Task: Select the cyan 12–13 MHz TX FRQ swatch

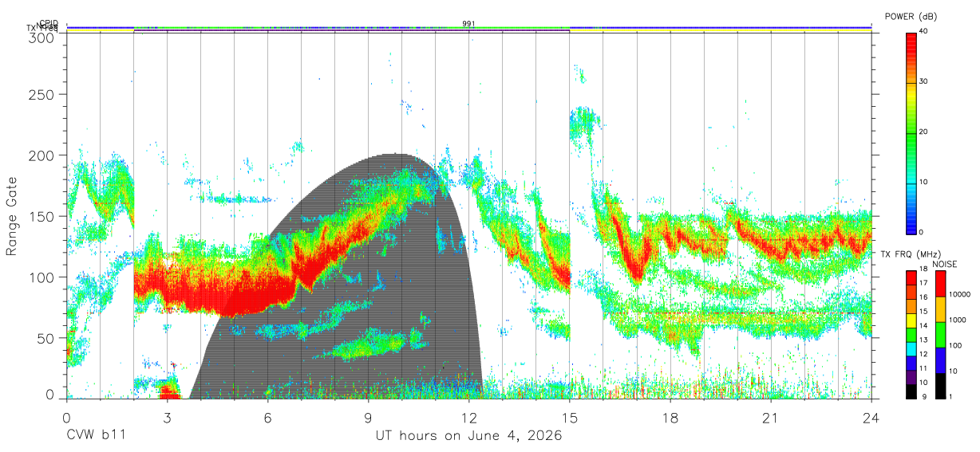Action: (x=911, y=348)
